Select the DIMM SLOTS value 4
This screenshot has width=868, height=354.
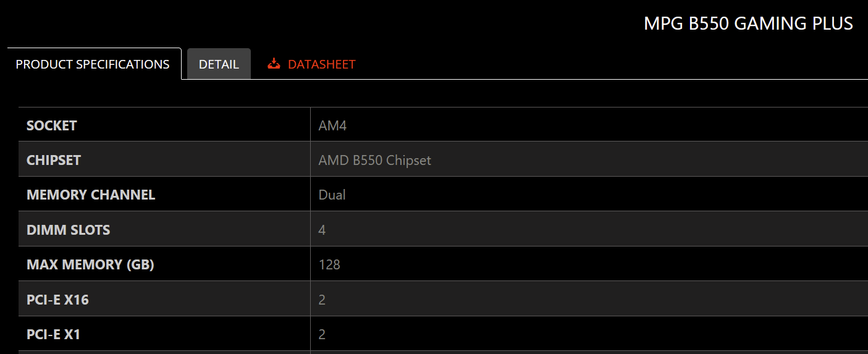pos(322,230)
